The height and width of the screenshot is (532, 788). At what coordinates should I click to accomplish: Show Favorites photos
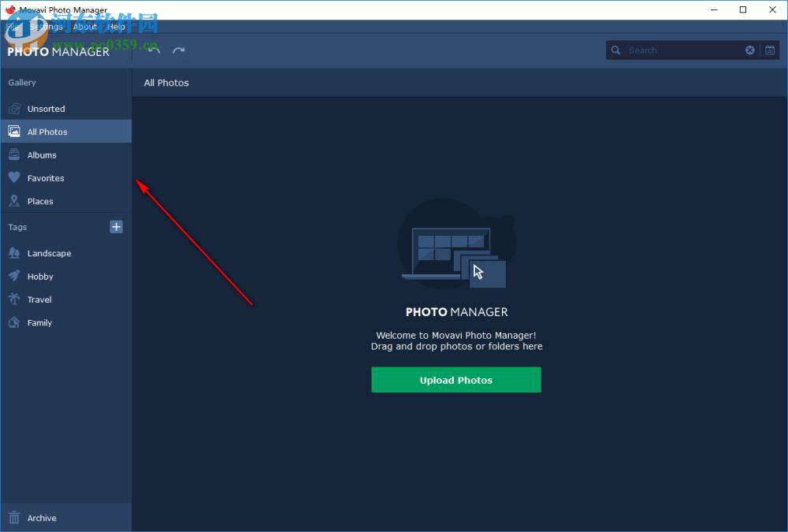tap(66, 177)
